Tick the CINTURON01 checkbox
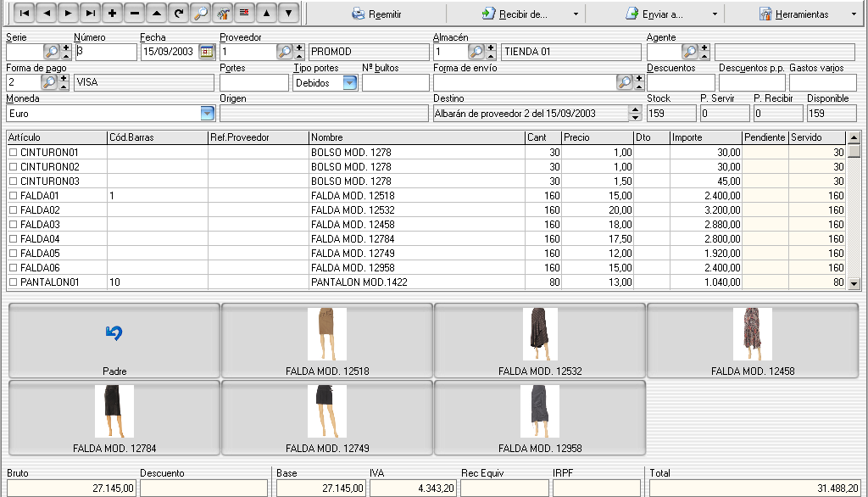The width and height of the screenshot is (868, 497). pyautogui.click(x=13, y=153)
